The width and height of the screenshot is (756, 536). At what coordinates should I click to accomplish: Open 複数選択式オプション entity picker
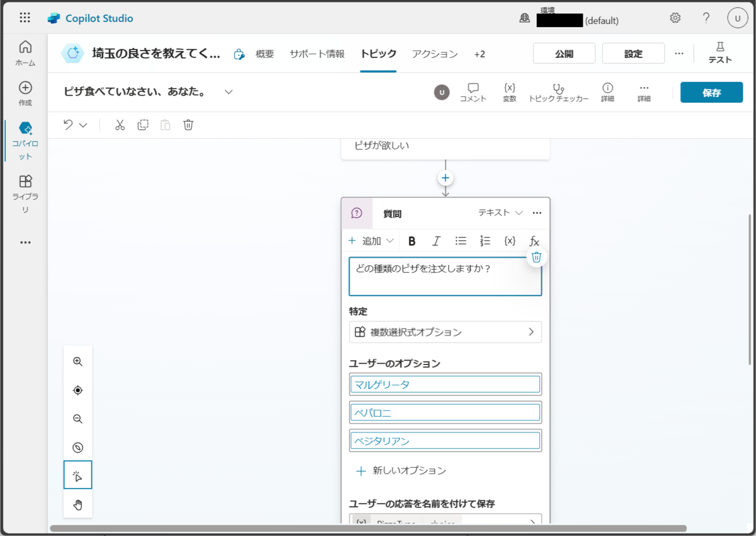[x=445, y=332]
